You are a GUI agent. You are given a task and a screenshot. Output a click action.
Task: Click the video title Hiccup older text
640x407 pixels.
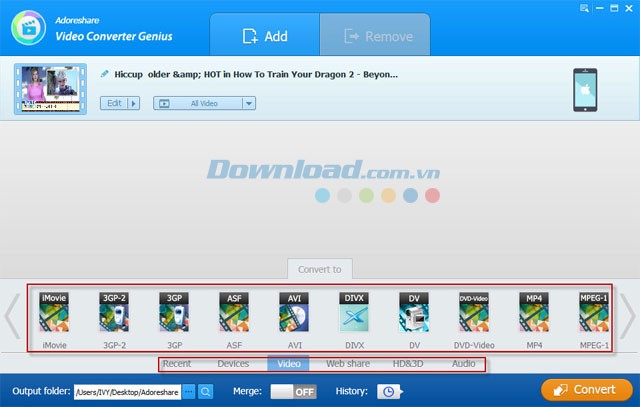click(x=256, y=74)
